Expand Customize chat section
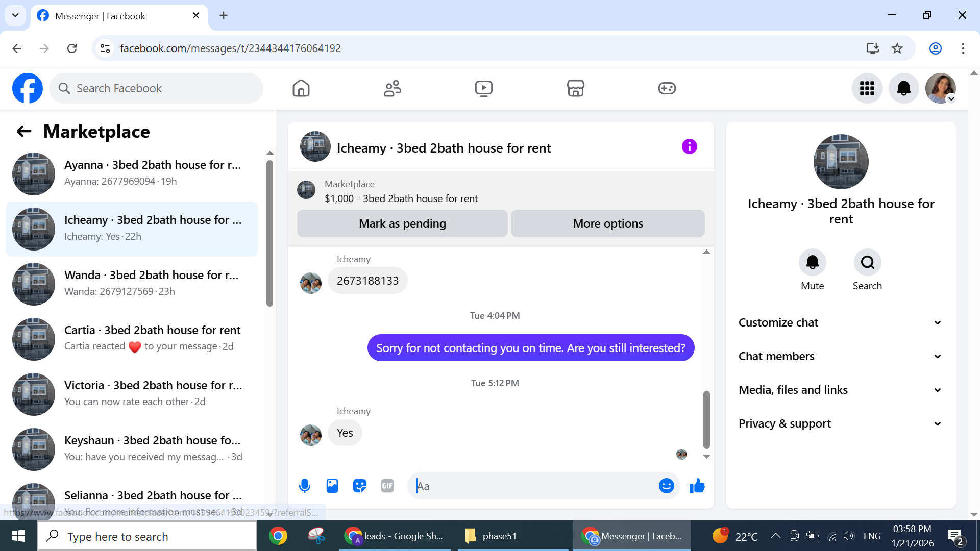This screenshot has width=980, height=551. [x=841, y=322]
